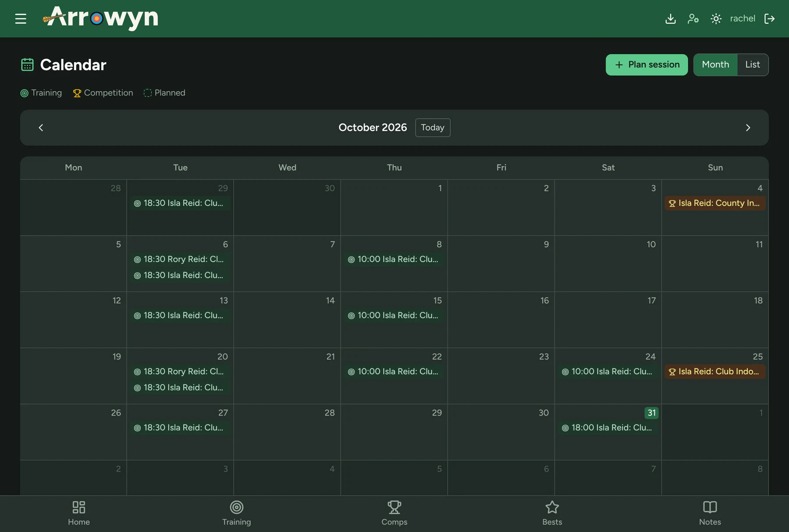This screenshot has width=789, height=532.
Task: Open Home in the bottom navigation
Action: click(79, 513)
